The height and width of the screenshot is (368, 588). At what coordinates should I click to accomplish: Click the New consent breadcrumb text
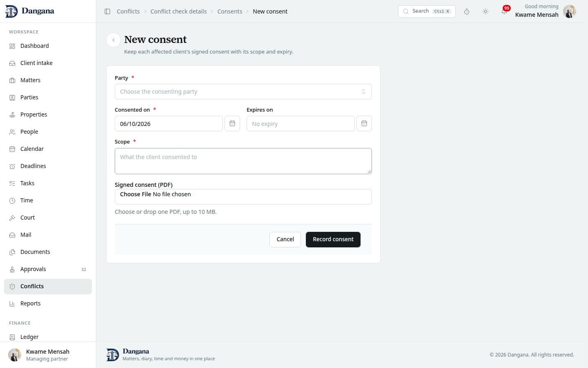[x=270, y=11]
